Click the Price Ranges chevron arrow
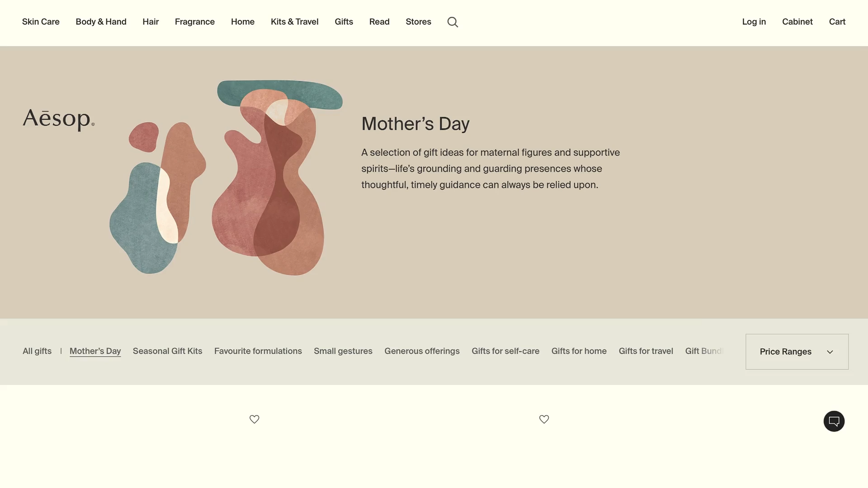Image resolution: width=868 pixels, height=488 pixels. [x=830, y=352]
